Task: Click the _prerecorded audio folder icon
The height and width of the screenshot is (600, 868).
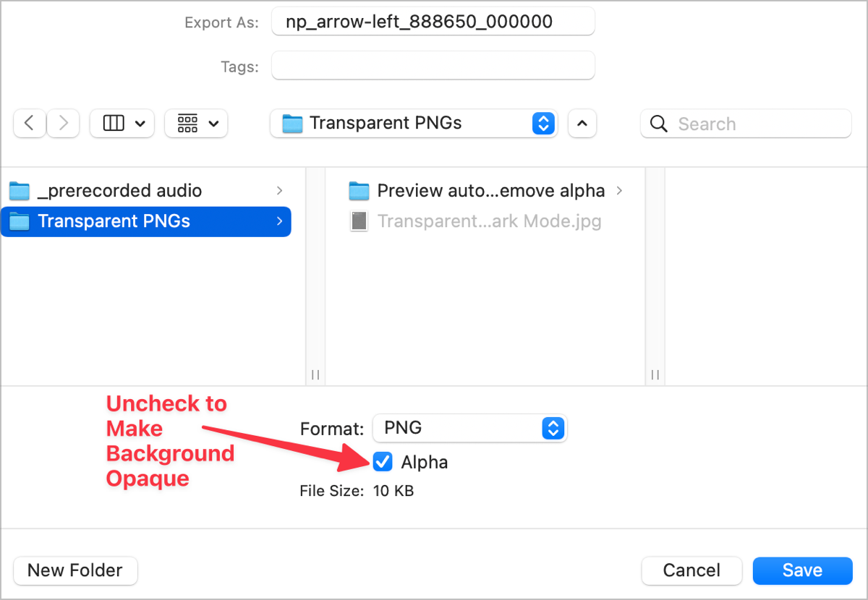Action: (x=20, y=191)
